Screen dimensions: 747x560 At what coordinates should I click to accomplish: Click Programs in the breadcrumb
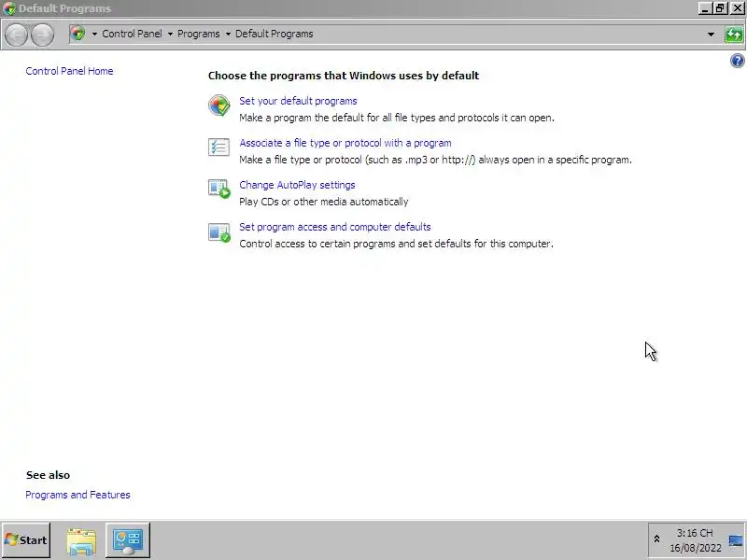[x=199, y=34]
